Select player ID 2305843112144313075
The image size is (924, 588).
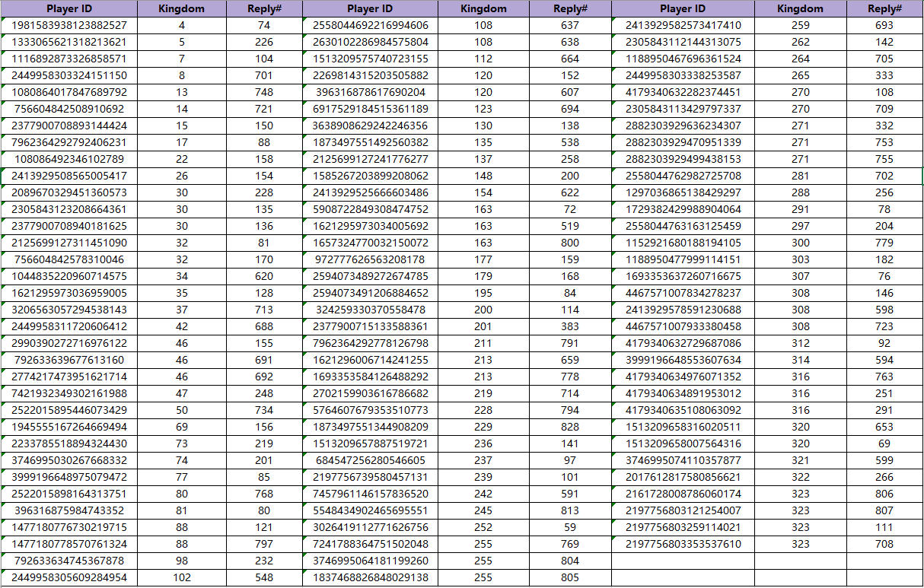[x=683, y=43]
